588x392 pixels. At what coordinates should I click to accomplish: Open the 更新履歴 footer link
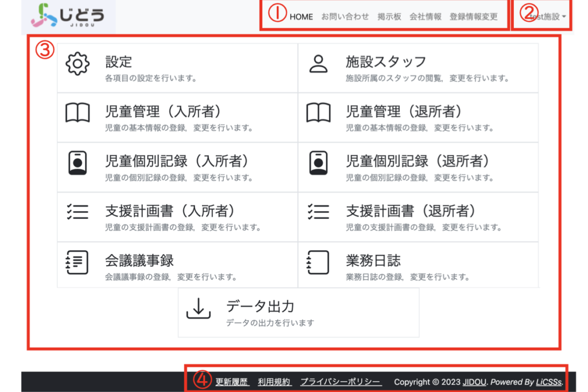pyautogui.click(x=232, y=382)
